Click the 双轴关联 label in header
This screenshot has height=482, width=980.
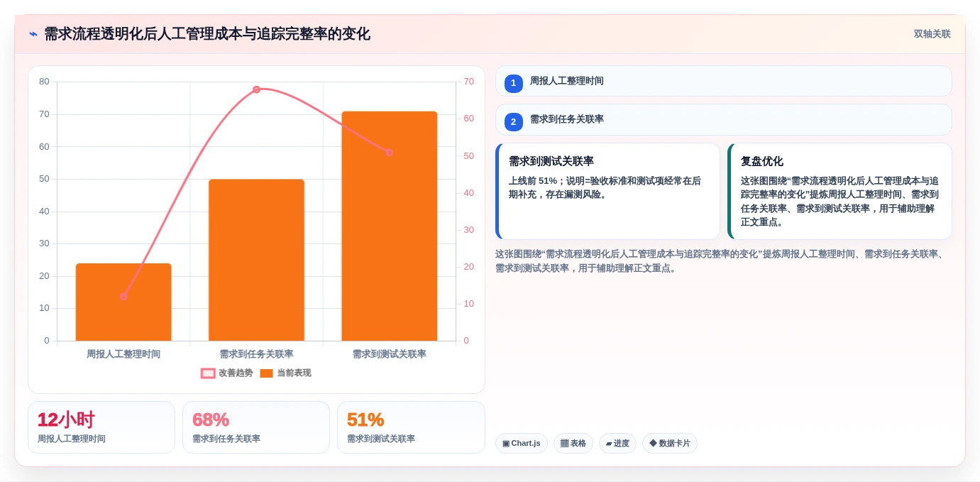click(x=932, y=34)
